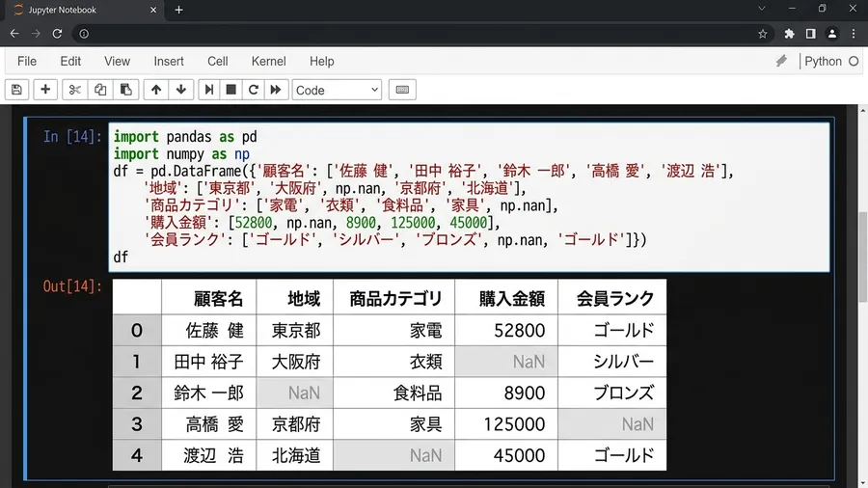
Task: Click the In [14] input prompt
Action: coord(72,137)
